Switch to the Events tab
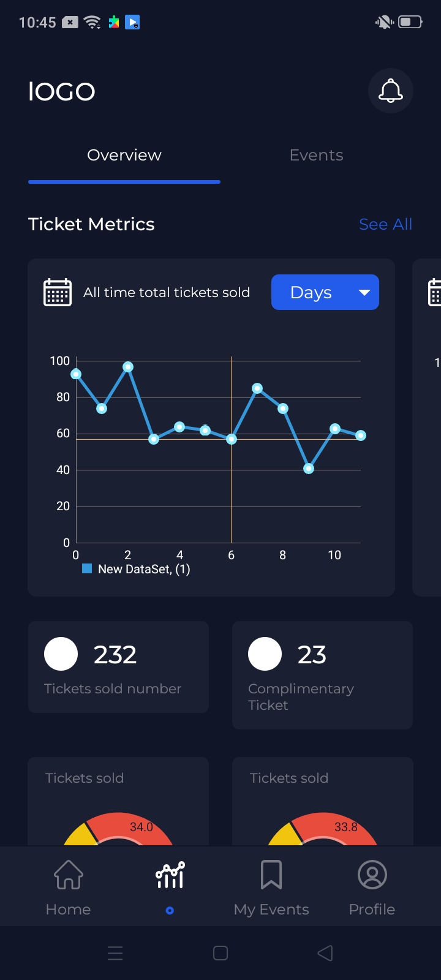This screenshot has width=441, height=980. pyautogui.click(x=316, y=156)
